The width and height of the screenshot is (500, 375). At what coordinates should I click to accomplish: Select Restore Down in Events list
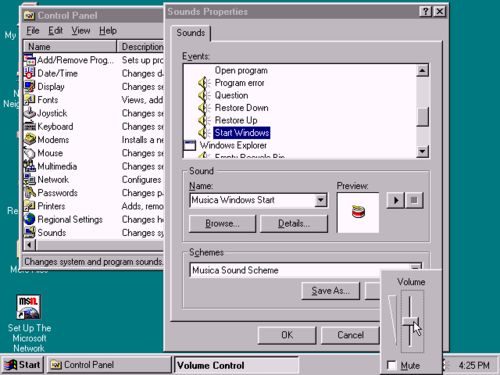coord(241,108)
